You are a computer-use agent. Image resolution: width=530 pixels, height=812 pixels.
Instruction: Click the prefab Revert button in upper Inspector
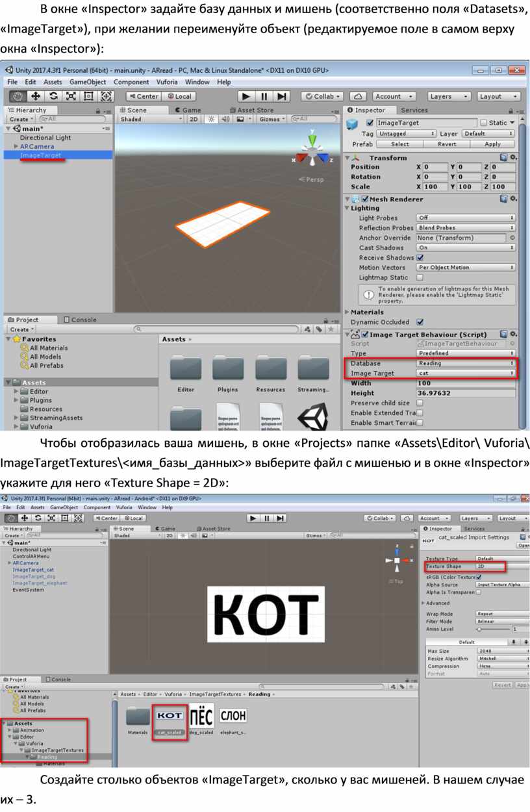click(447, 144)
